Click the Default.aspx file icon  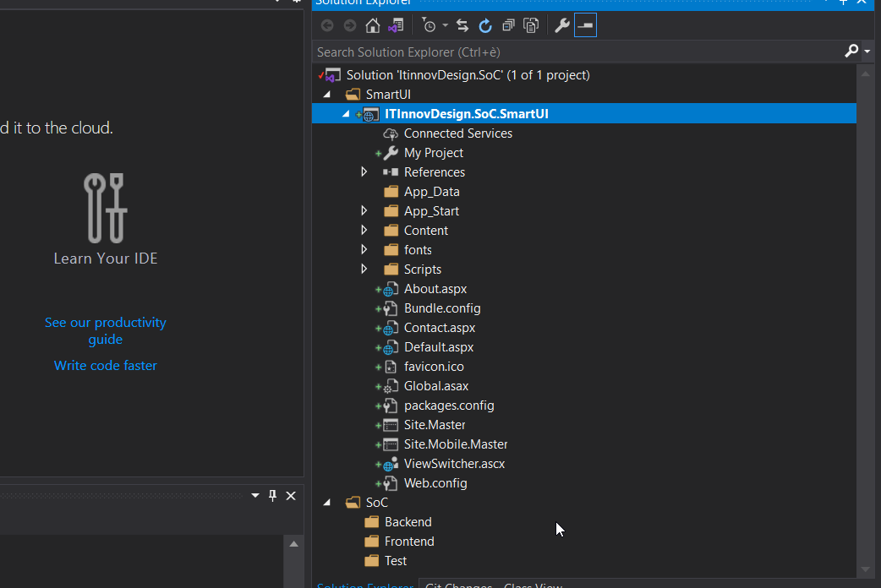point(390,347)
